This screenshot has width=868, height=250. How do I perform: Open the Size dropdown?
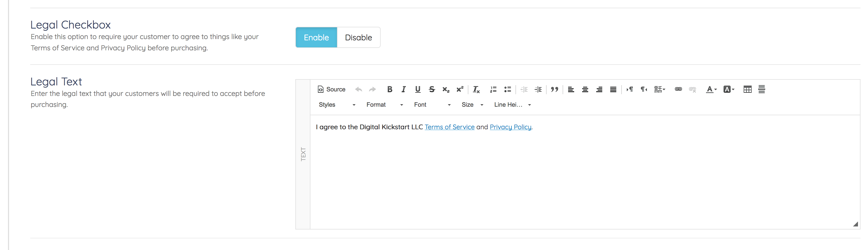[x=472, y=105]
